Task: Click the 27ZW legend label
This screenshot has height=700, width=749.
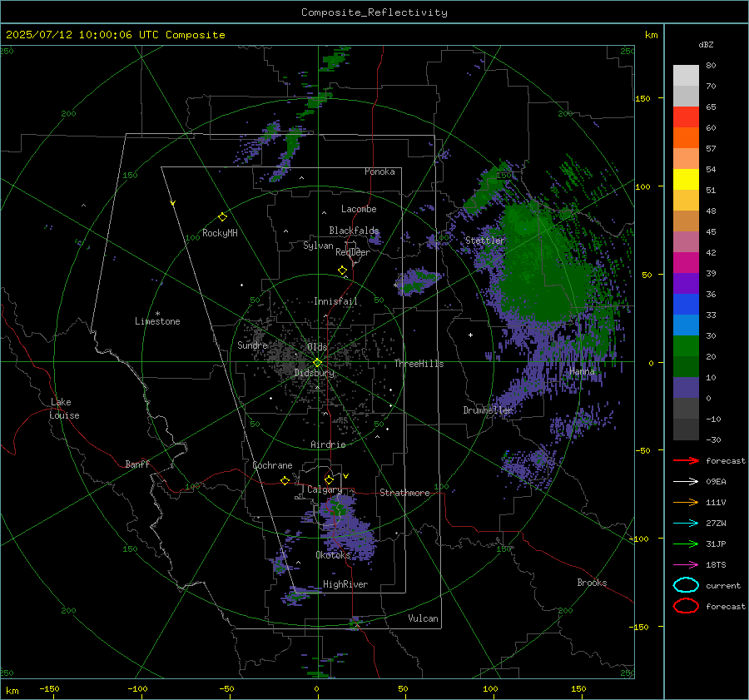Action: pos(716,524)
